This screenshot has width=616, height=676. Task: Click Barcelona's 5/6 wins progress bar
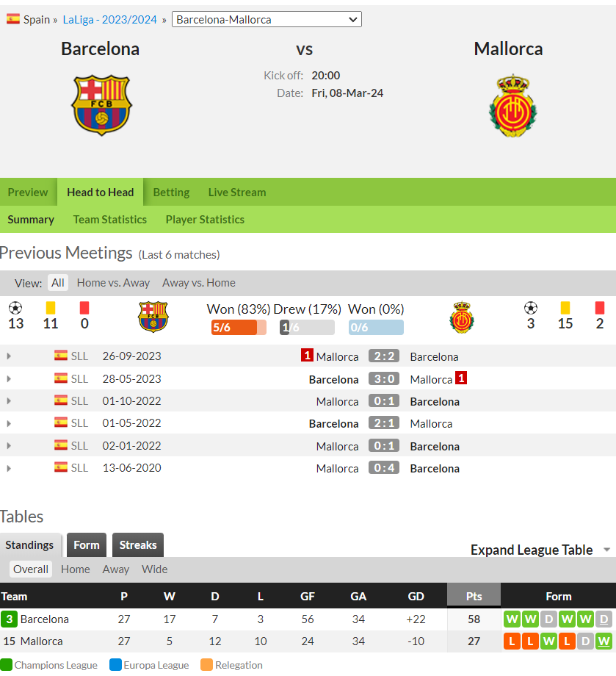tap(239, 328)
